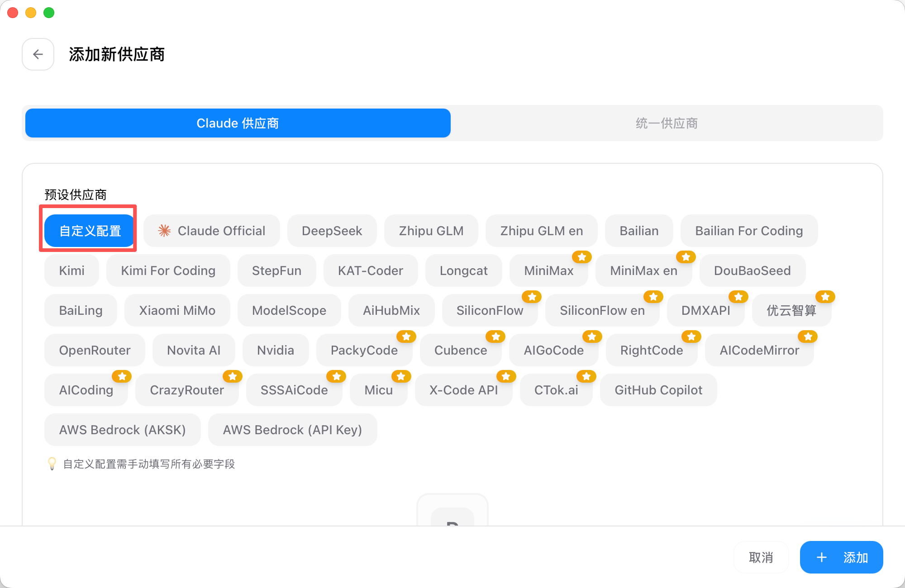This screenshot has height=588, width=905.
Task: Select Bailian For Coding preset
Action: pos(749,231)
